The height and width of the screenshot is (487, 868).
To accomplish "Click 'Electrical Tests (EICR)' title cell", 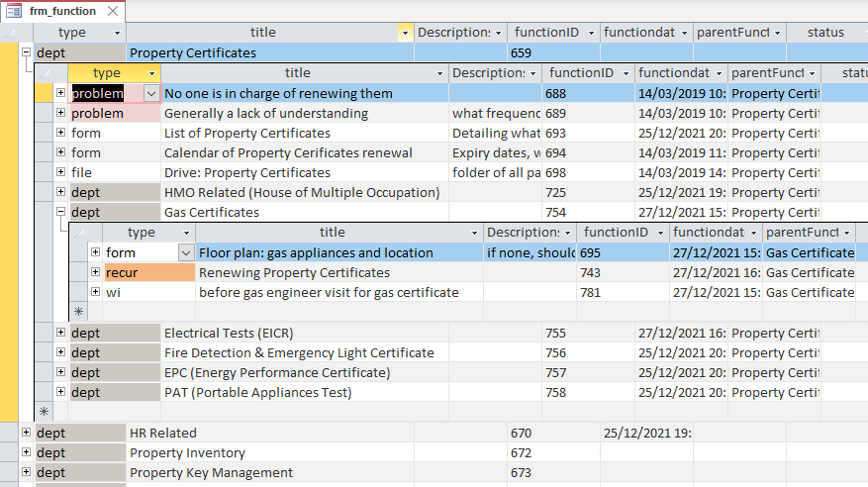I will [x=305, y=334].
